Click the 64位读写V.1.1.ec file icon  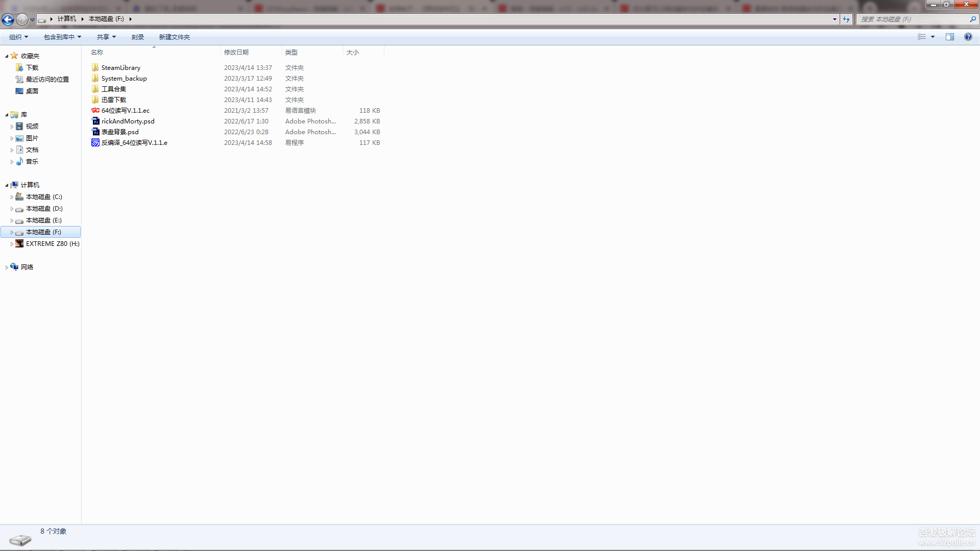(95, 111)
